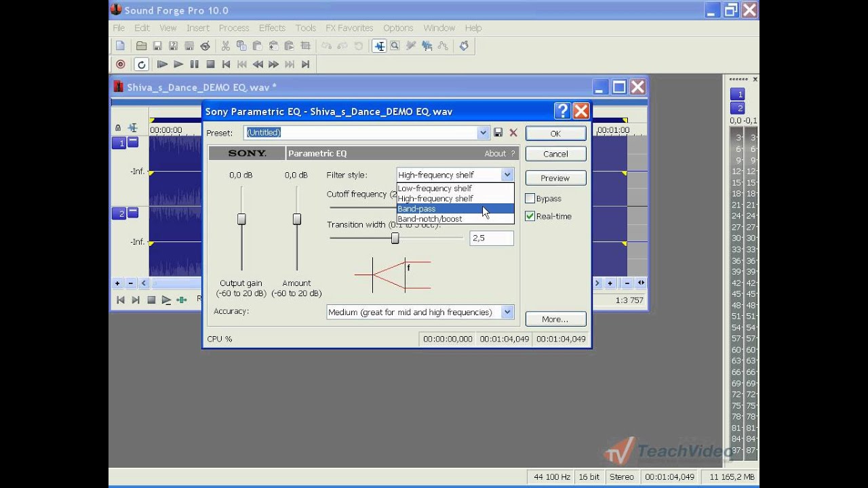Click the plug-in help question mark

pyautogui.click(x=513, y=154)
